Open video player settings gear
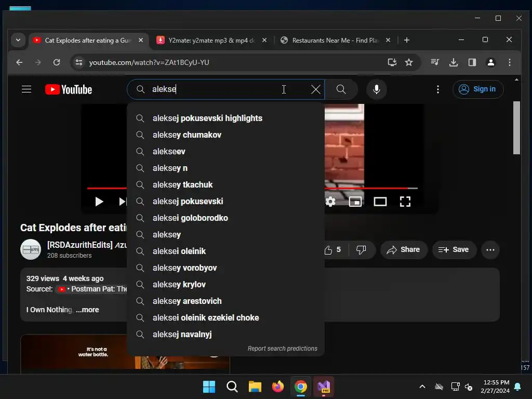 click(x=330, y=202)
